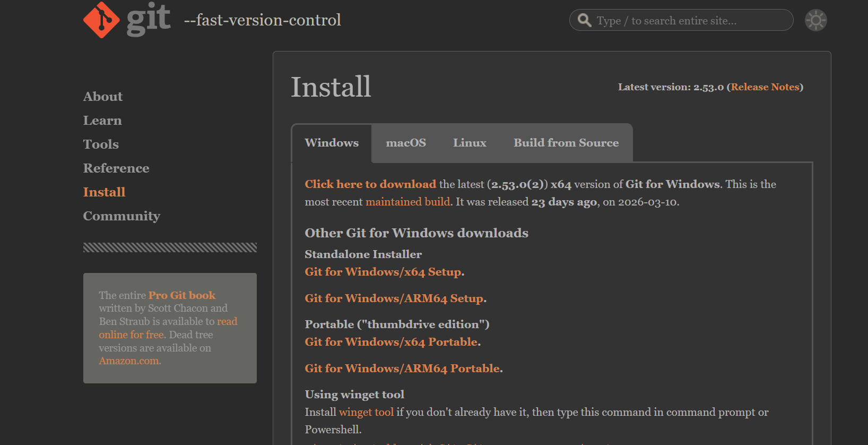The width and height of the screenshot is (868, 445).
Task: Click the 'Using winget tool' subheading
Action: point(354,395)
